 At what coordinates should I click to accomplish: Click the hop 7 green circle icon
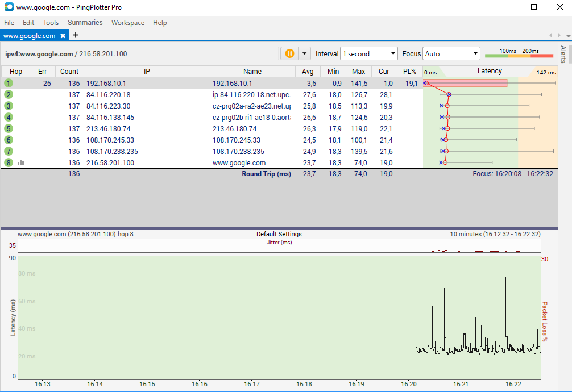(9, 151)
